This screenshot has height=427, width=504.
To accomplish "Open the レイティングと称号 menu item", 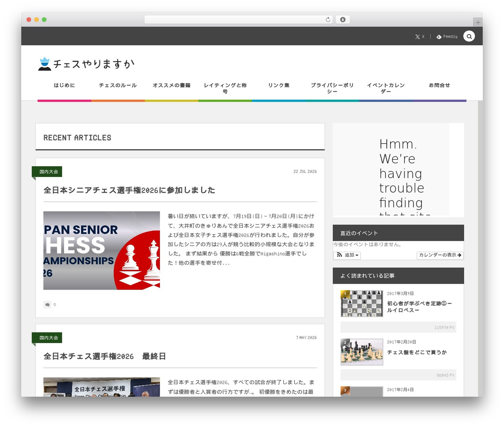I will point(225,88).
